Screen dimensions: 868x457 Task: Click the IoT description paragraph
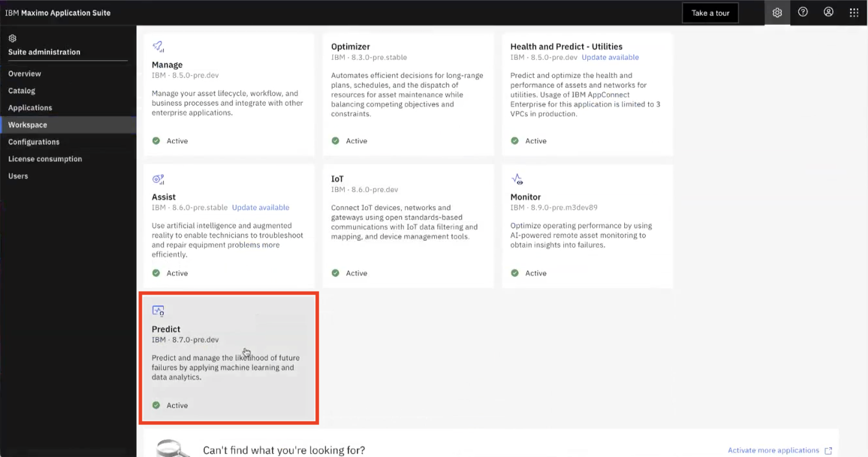tap(404, 222)
